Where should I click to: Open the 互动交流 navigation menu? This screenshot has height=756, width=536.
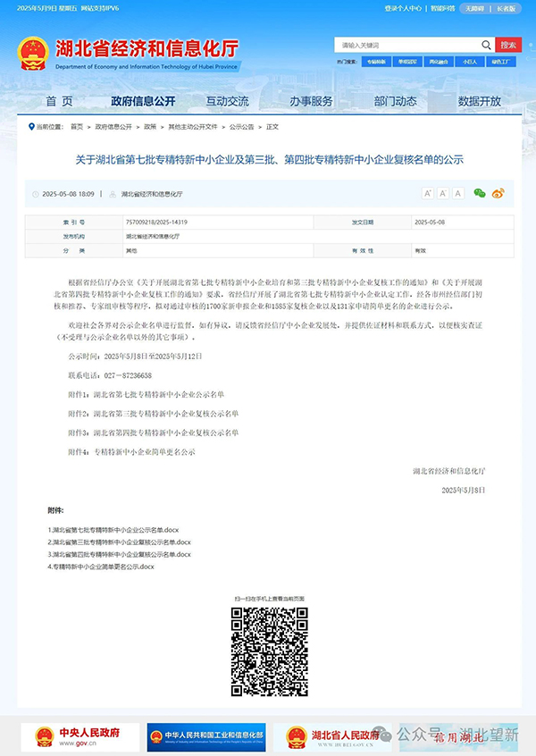coord(228,101)
